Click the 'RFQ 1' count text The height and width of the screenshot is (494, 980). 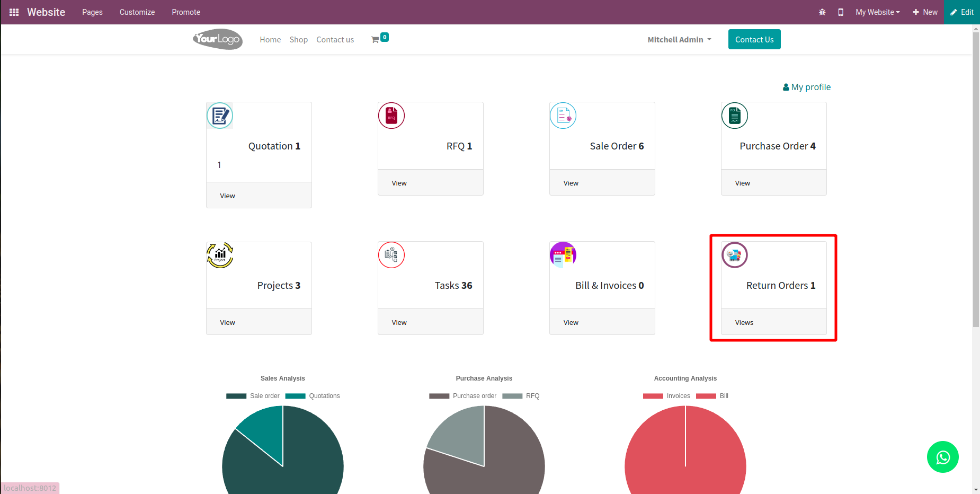tap(459, 146)
